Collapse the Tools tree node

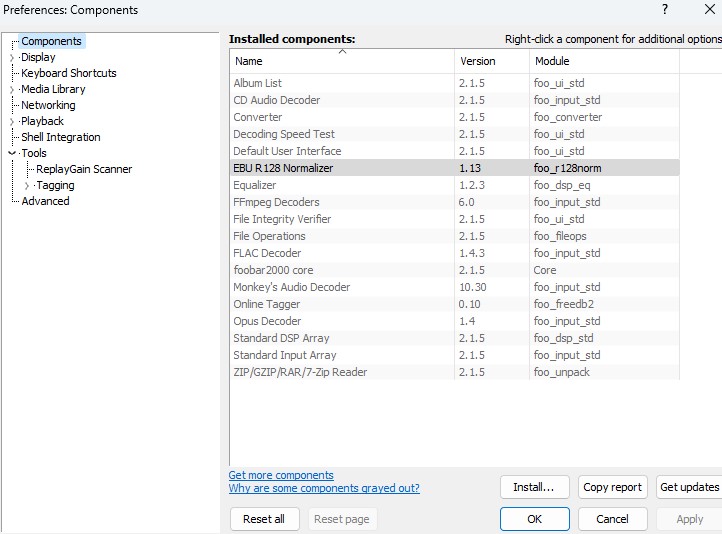pyautogui.click(x=12, y=153)
